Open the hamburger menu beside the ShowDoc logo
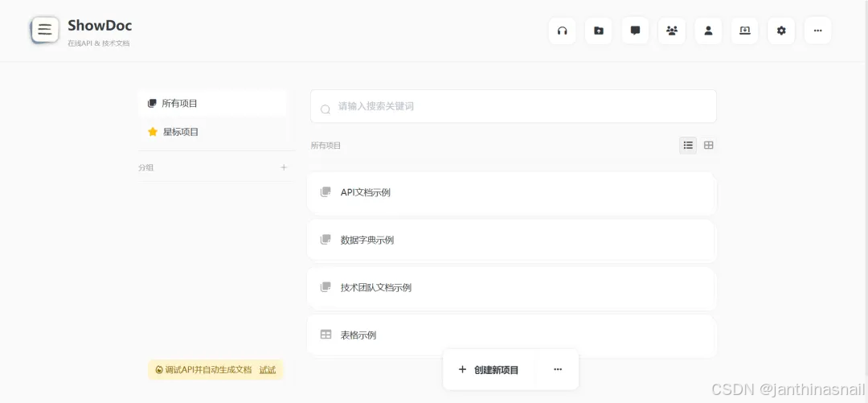The width and height of the screenshot is (868, 403). [45, 30]
